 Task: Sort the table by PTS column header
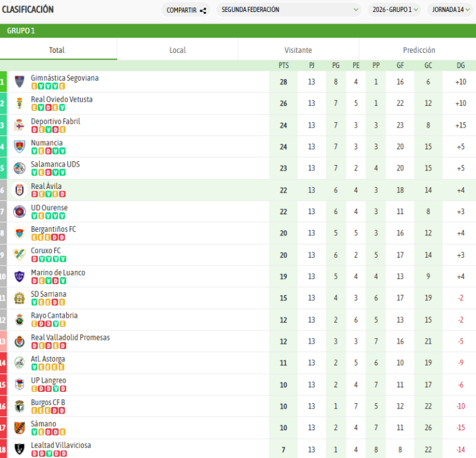tap(284, 65)
